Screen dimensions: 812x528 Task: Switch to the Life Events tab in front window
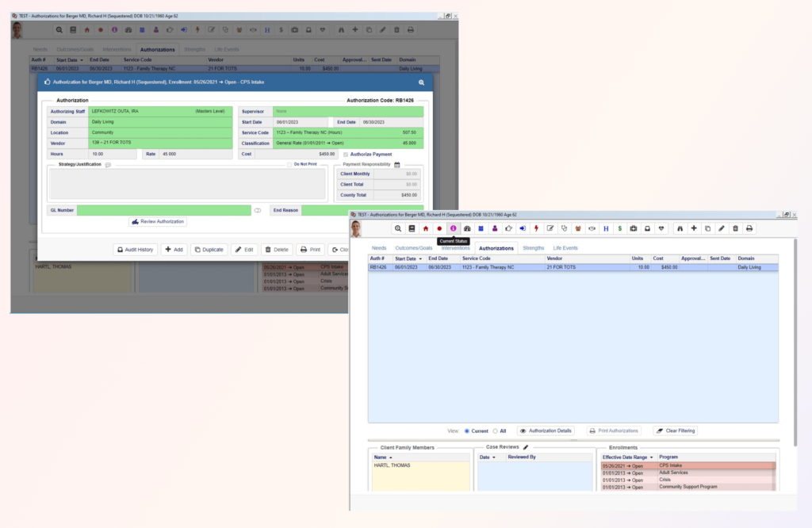(x=565, y=248)
